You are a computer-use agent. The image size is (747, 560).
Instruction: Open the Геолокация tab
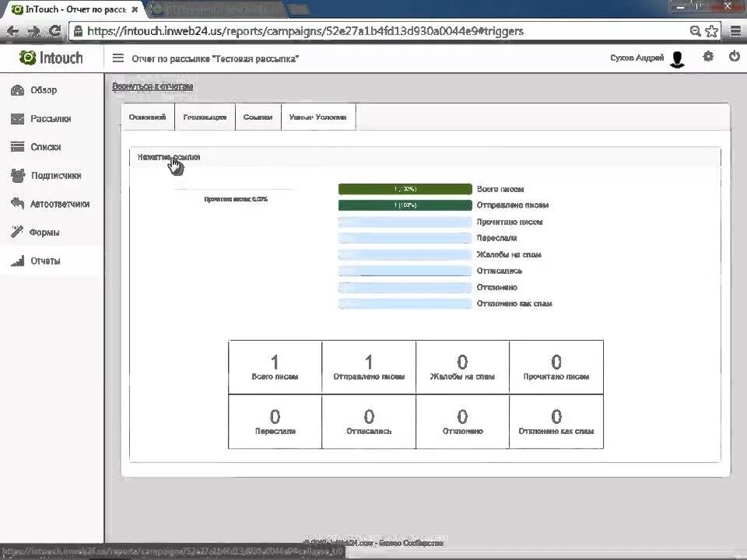[x=205, y=117]
